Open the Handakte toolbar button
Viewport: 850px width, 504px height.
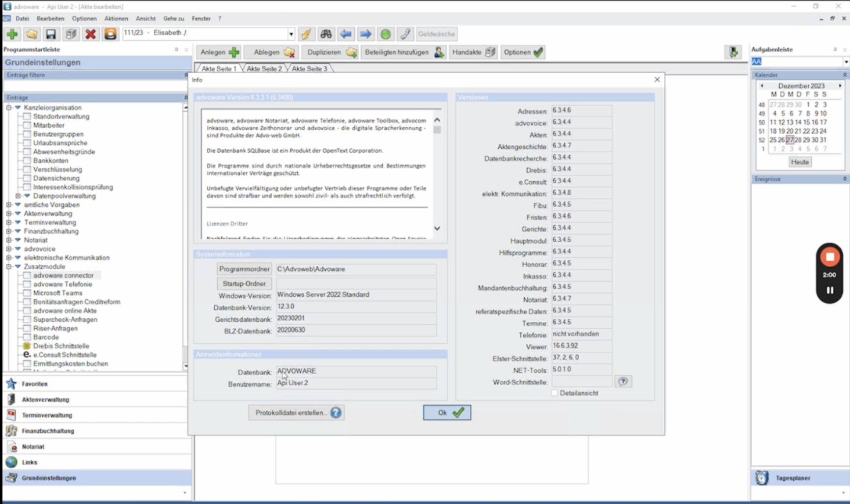coord(474,52)
